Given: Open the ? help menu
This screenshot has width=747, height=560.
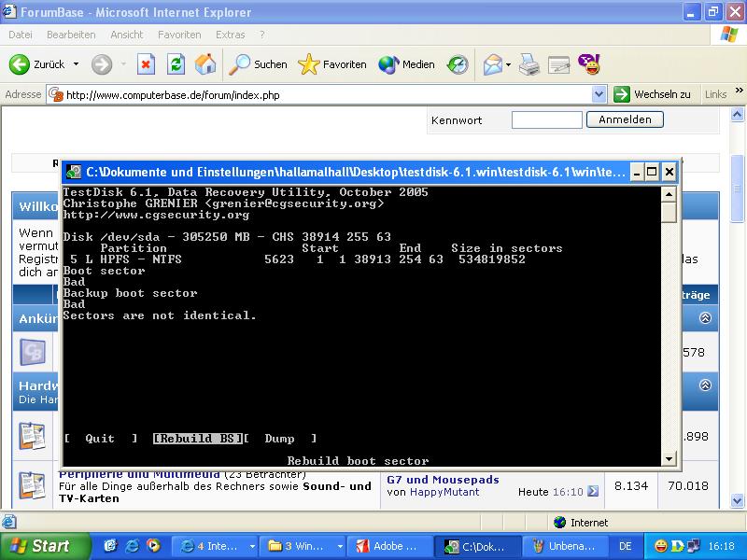Looking at the screenshot, I should (x=262, y=35).
